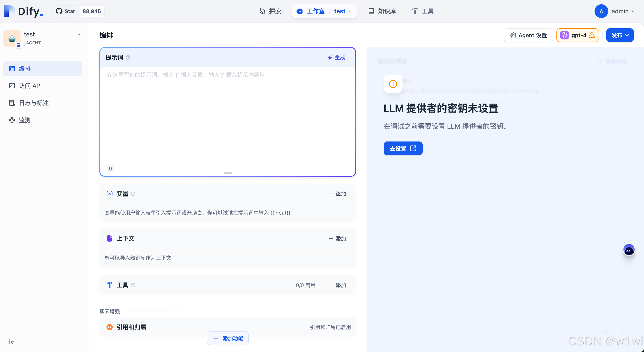
Task: Click the 变量 curly-braces icon
Action: [109, 194]
